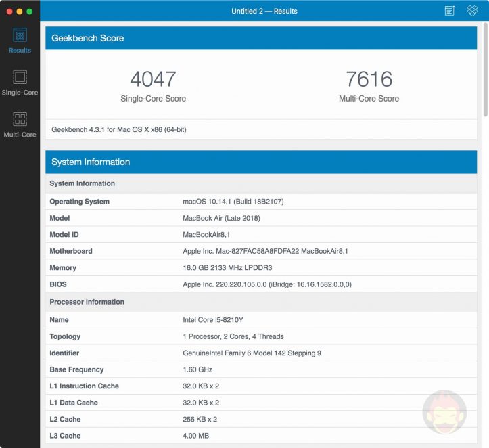Open the Results sidebar view
The image size is (489, 448).
click(x=20, y=41)
